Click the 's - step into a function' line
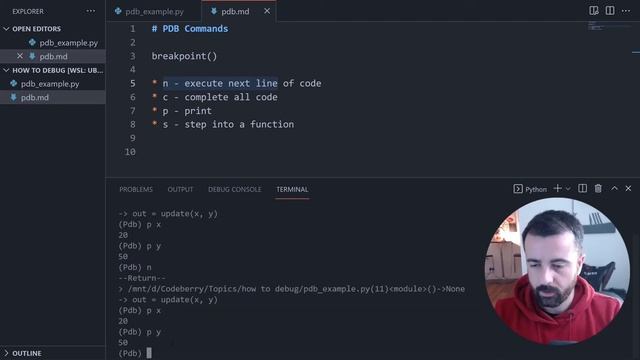 228,124
